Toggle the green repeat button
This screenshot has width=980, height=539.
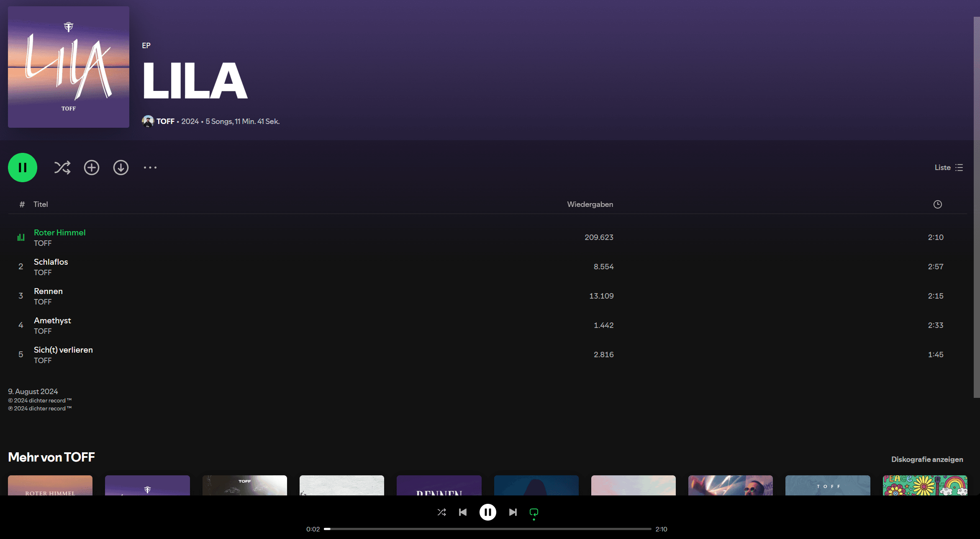click(x=534, y=512)
